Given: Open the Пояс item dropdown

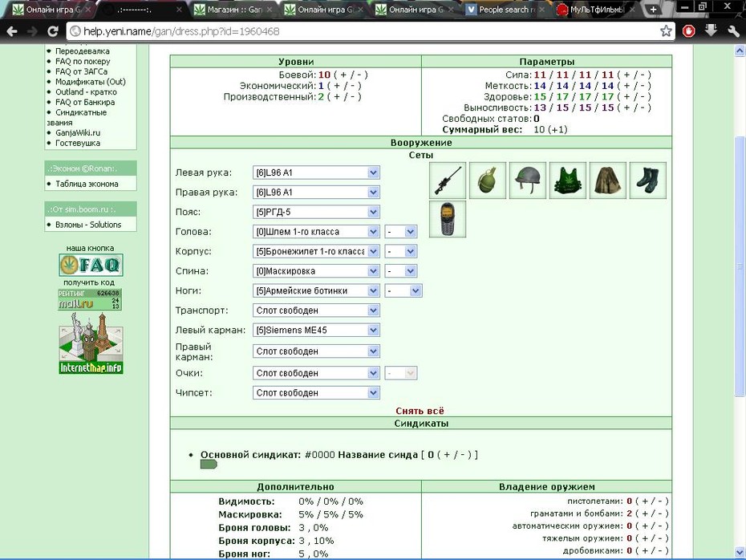Looking at the screenshot, I should click(316, 212).
